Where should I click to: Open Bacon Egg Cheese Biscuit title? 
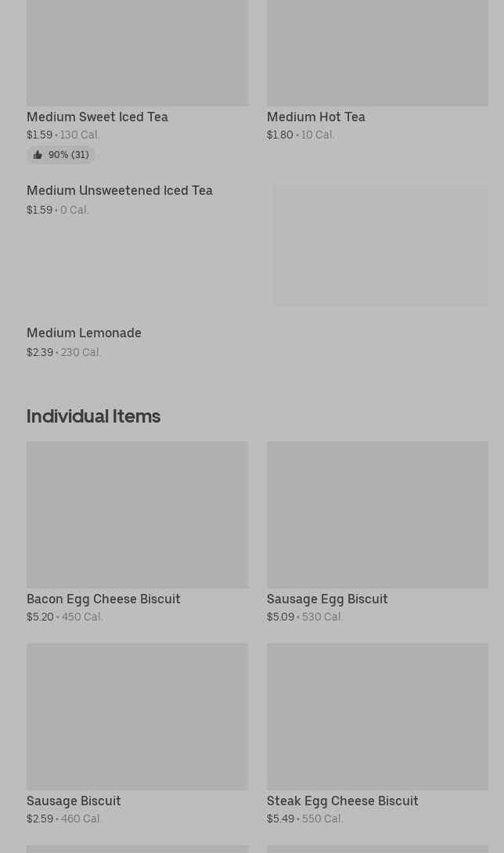(x=103, y=599)
